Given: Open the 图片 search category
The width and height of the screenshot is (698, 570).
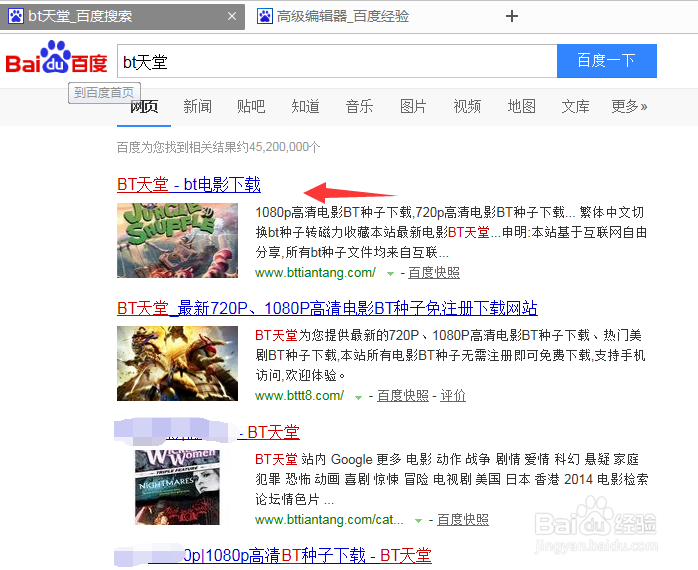Looking at the screenshot, I should point(413,107).
